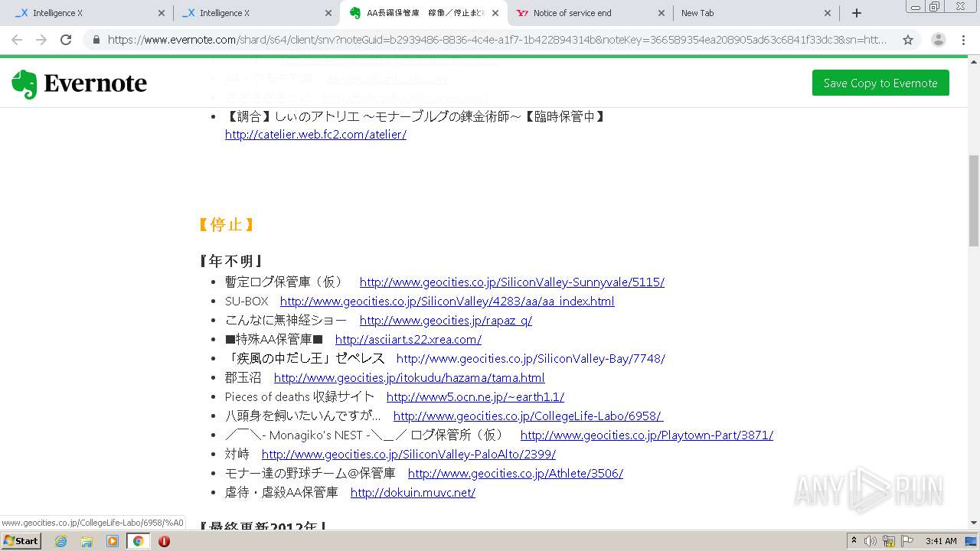Viewport: 980px width, 551px height.
Task: Open the media player taskbar icon
Action: 113,541
